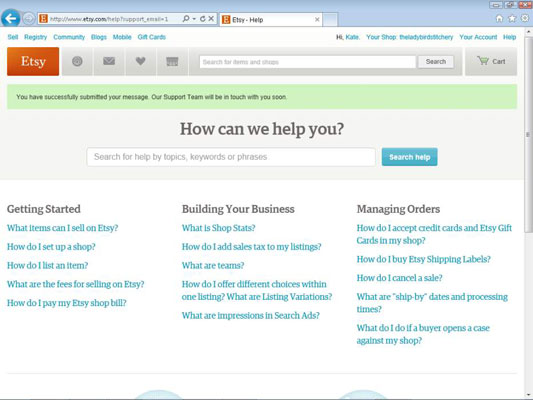
Task: Click the browser Home icon
Action: click(x=499, y=19)
